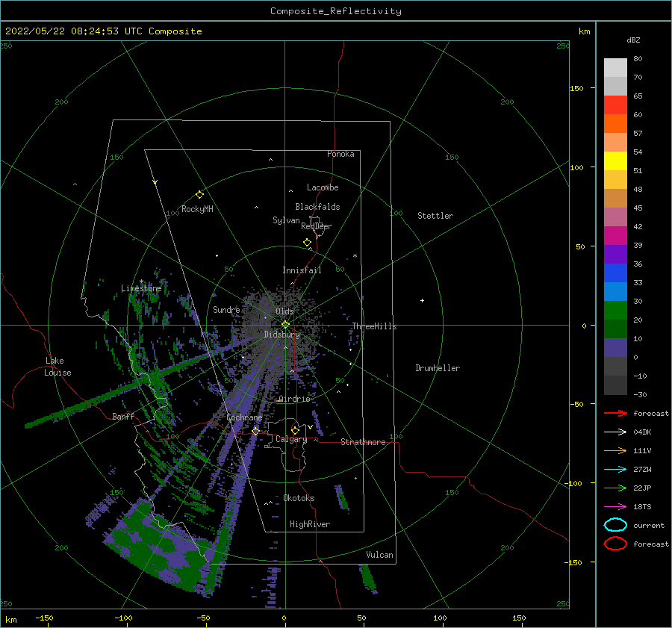Click the orange 111V arrow icon
Screen dimensions: 672x628
[x=615, y=450]
